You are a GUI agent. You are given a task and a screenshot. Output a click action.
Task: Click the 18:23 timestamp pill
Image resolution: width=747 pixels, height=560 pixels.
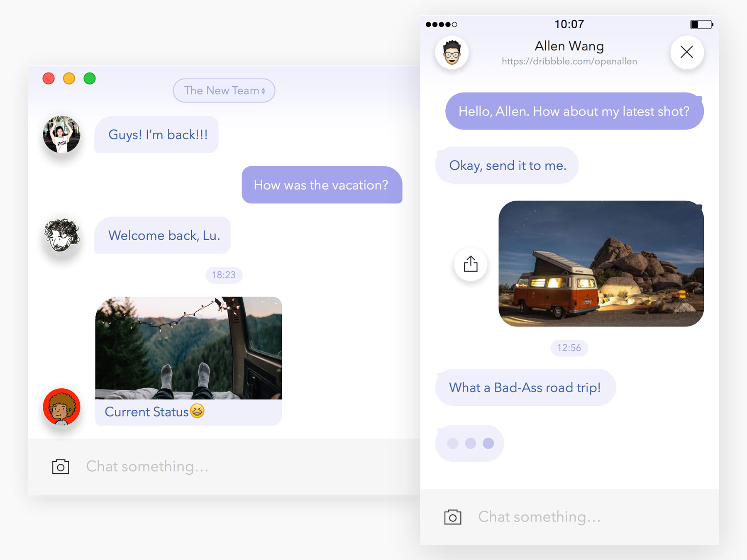click(223, 275)
